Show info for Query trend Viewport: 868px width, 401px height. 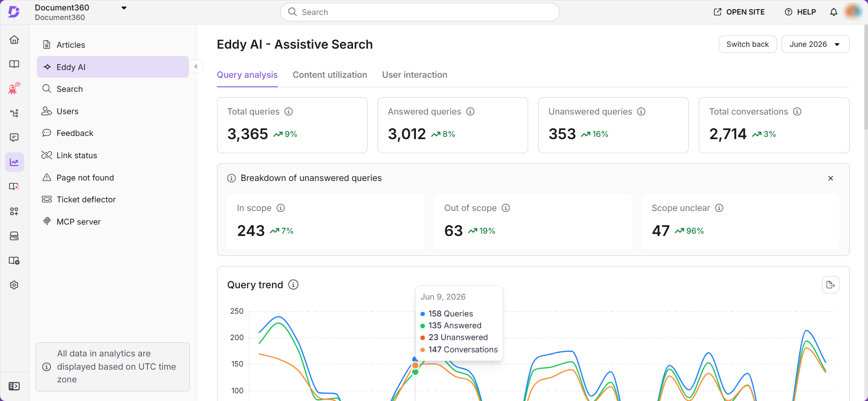293,285
